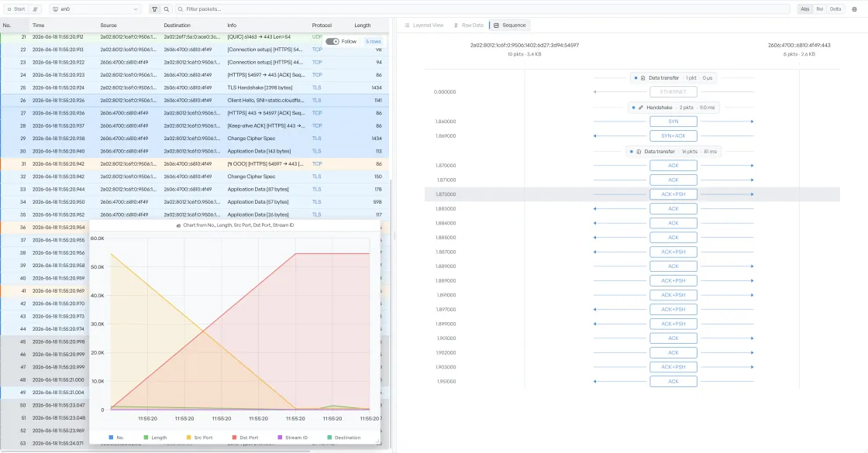This screenshot has height=453, width=868.
Task: Select Delta time display mode
Action: pos(835,9)
